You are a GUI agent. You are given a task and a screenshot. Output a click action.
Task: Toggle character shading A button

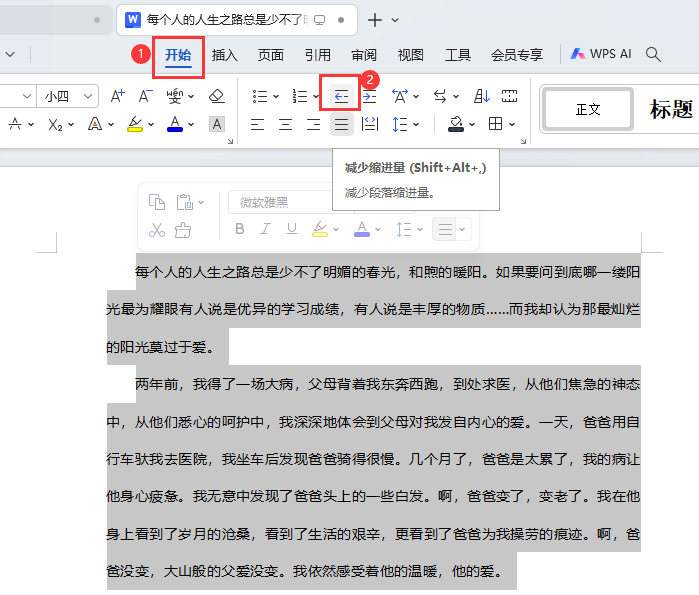217,124
